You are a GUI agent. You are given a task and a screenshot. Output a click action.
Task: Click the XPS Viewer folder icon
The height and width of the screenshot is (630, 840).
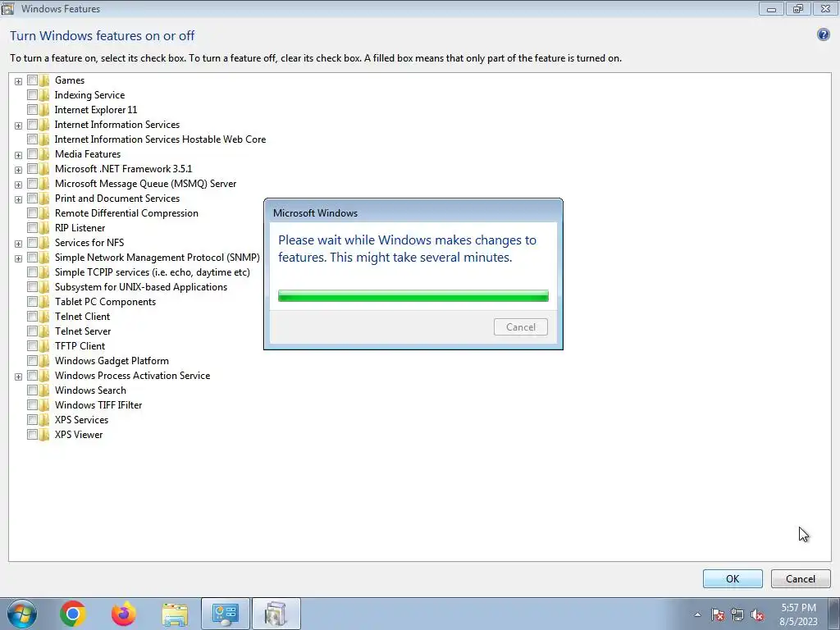(44, 435)
